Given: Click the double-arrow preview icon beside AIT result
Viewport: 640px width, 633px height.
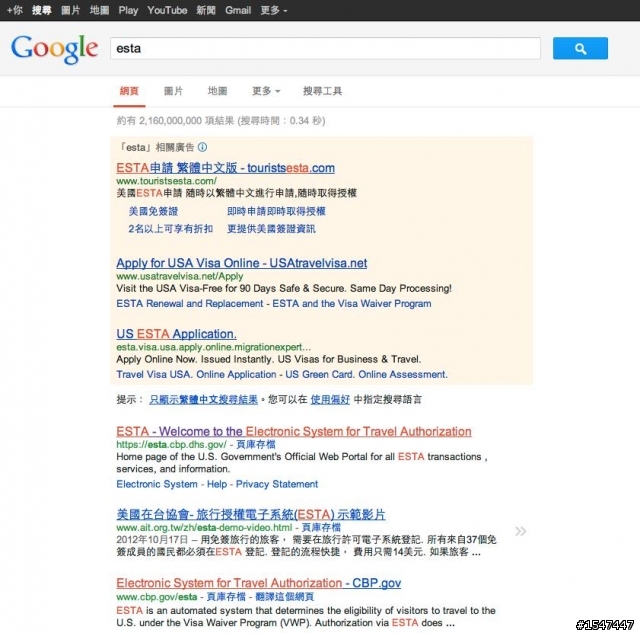Looking at the screenshot, I should coord(520,531).
